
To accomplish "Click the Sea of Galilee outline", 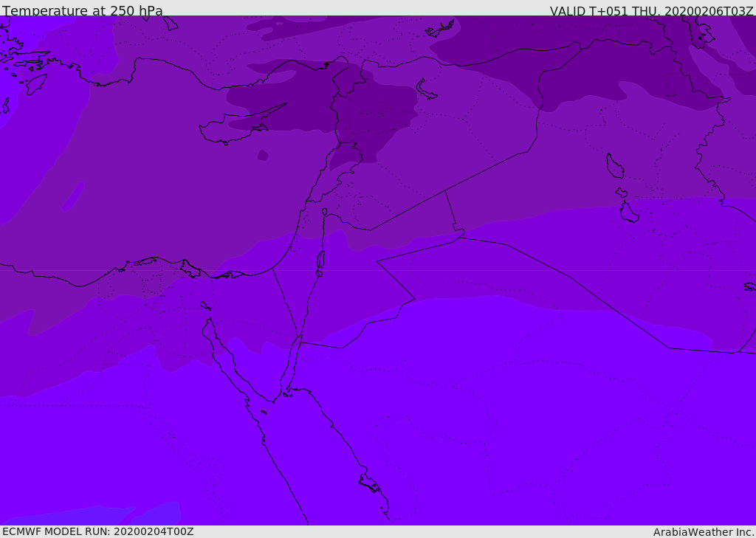I will 324,212.
